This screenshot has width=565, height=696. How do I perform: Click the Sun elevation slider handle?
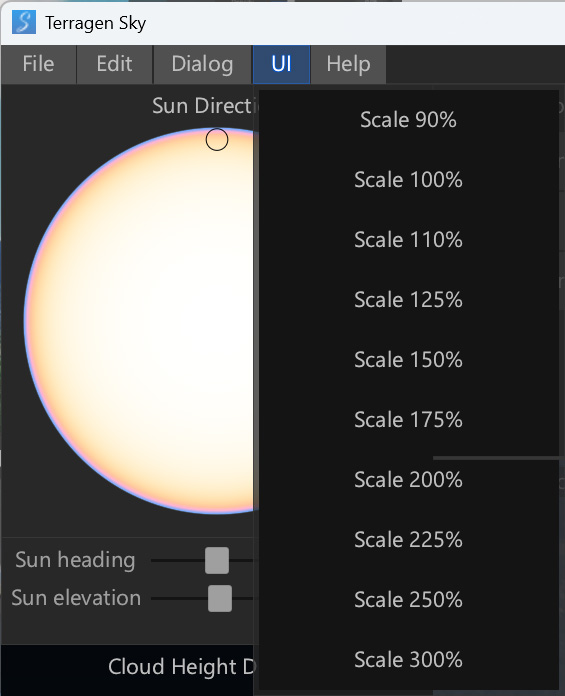(220, 598)
